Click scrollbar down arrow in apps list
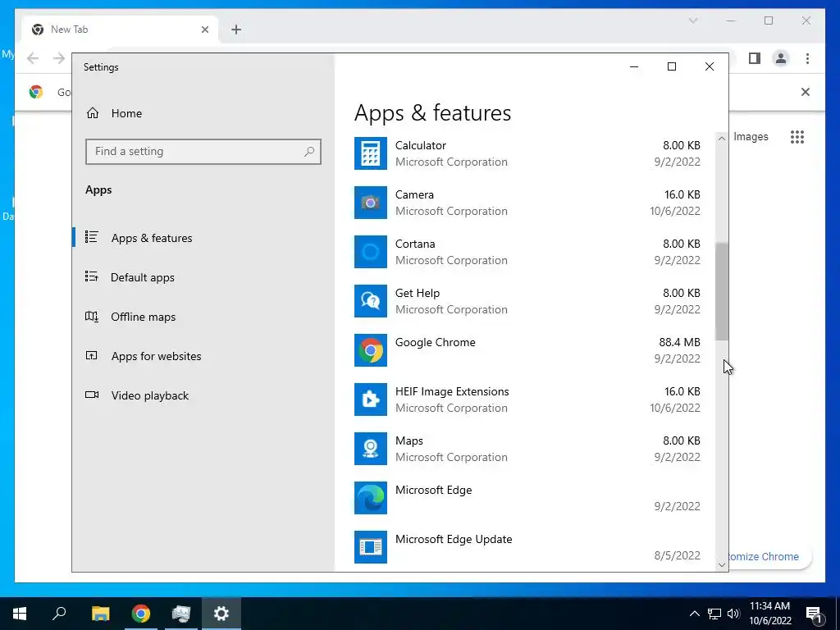 722,564
